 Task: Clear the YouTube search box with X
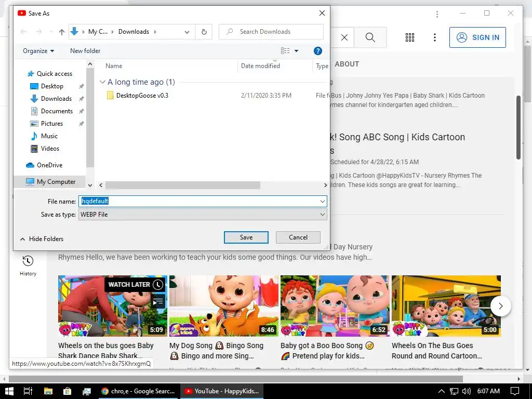coord(344,37)
